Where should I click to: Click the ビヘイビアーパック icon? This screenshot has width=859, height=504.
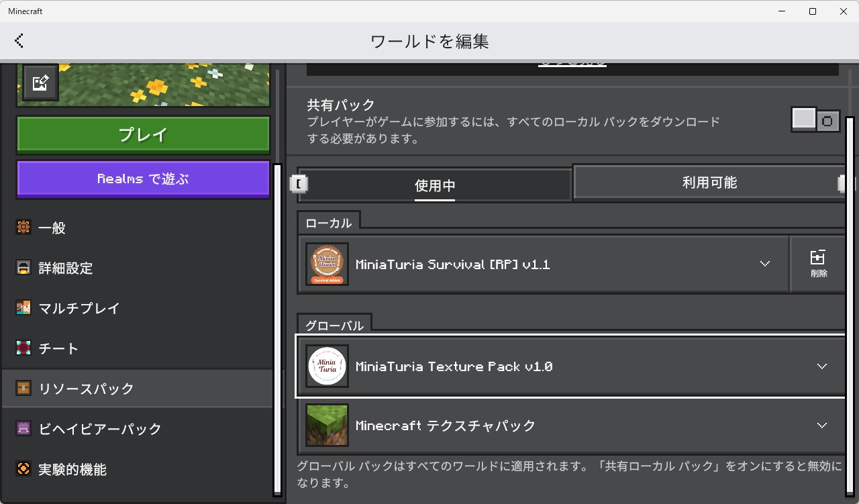(23, 429)
